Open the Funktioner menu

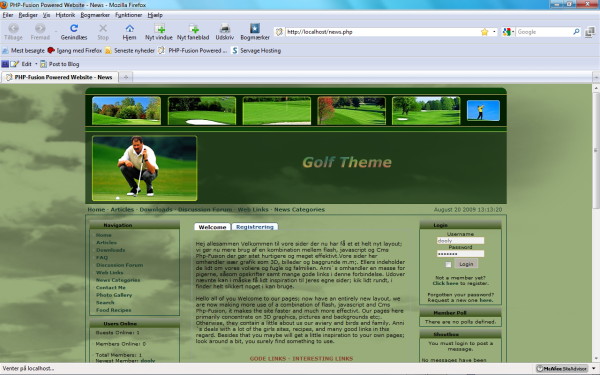129,15
